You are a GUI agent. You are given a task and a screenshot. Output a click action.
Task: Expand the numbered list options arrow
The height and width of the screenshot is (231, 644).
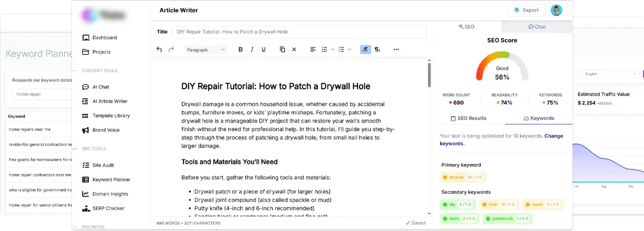point(332,49)
